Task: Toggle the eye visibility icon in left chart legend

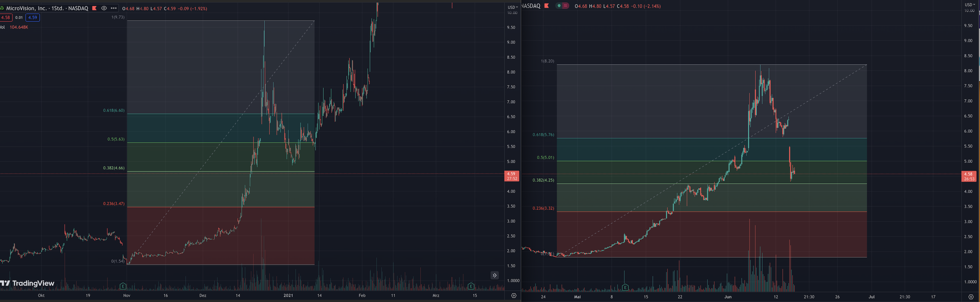Action: point(104,8)
